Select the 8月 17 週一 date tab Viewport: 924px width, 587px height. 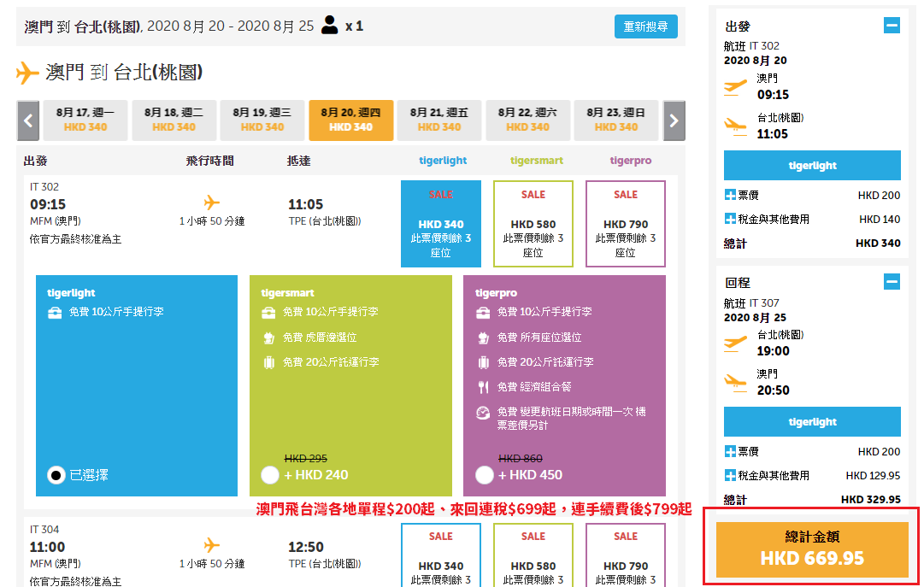click(x=85, y=120)
